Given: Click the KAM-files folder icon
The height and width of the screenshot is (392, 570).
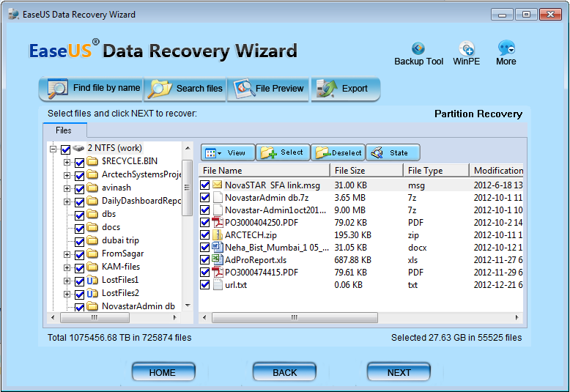Looking at the screenshot, I should click(x=92, y=267).
